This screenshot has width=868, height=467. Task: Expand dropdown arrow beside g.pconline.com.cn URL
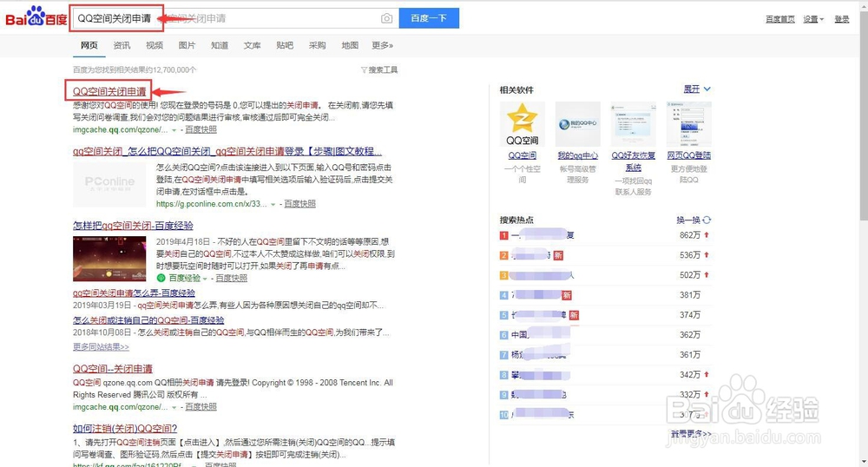(x=273, y=204)
